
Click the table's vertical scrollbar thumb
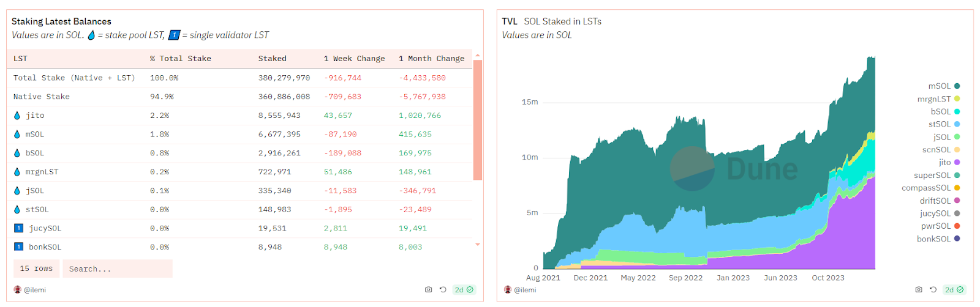[x=478, y=120]
